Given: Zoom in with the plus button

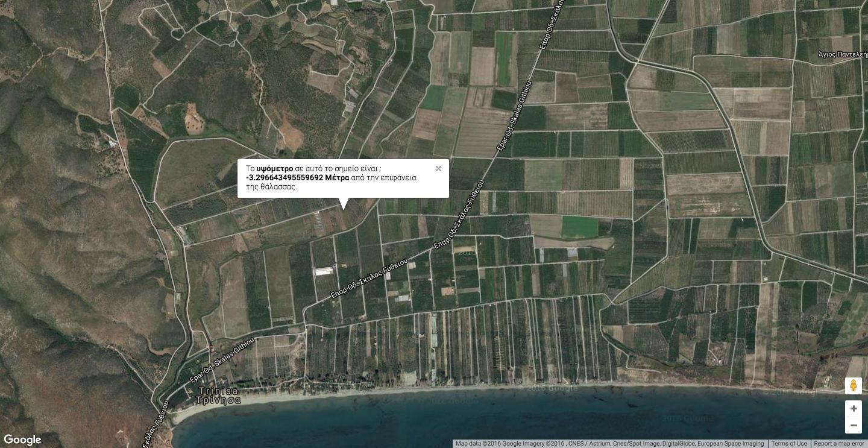Looking at the screenshot, I should pos(853,409).
